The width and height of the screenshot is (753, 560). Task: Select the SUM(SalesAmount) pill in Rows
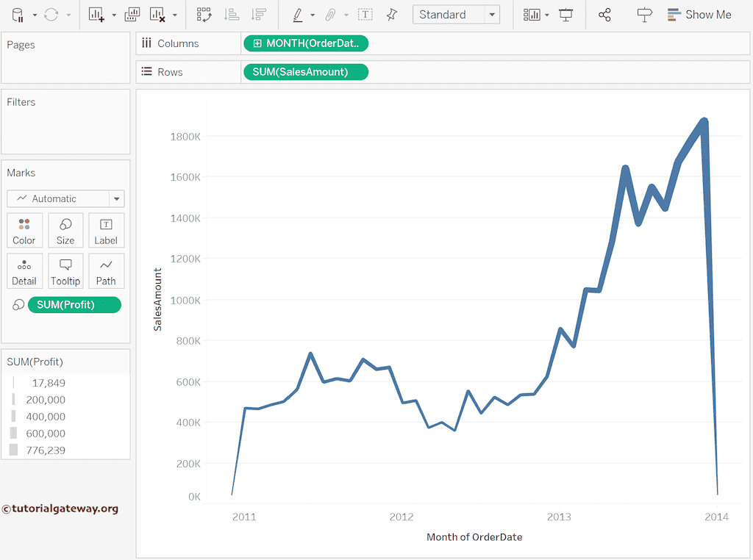(305, 72)
